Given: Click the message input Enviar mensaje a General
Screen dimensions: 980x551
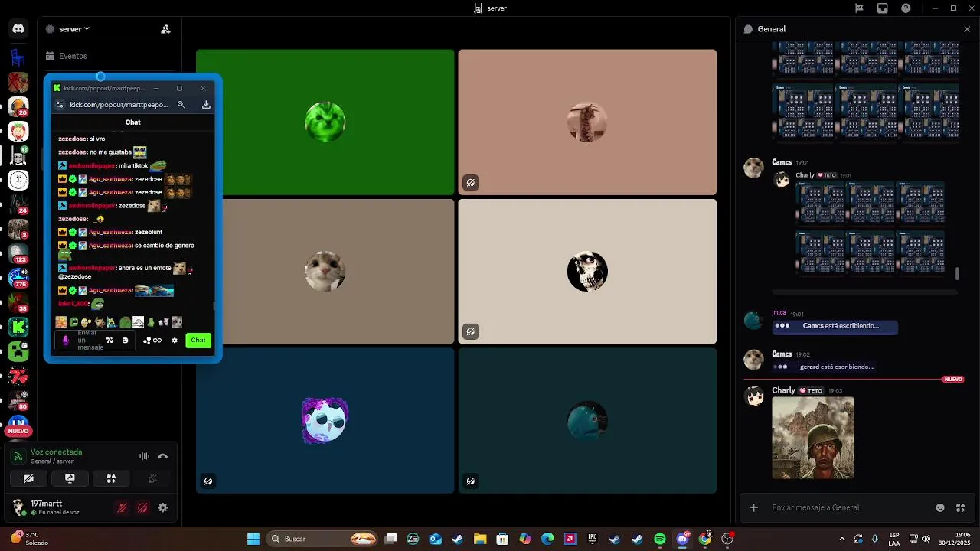Looking at the screenshot, I should pyautogui.click(x=850, y=507).
